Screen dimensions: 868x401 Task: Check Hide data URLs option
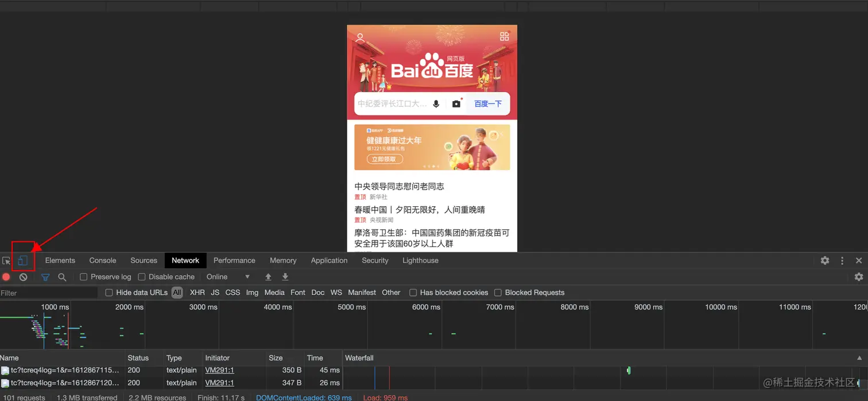[109, 292]
